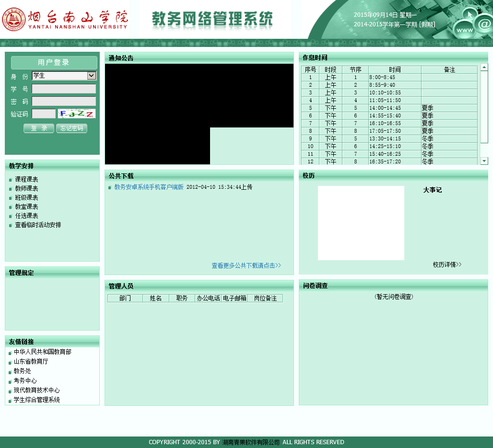Click the 验证码 captcha input box

coord(44,114)
